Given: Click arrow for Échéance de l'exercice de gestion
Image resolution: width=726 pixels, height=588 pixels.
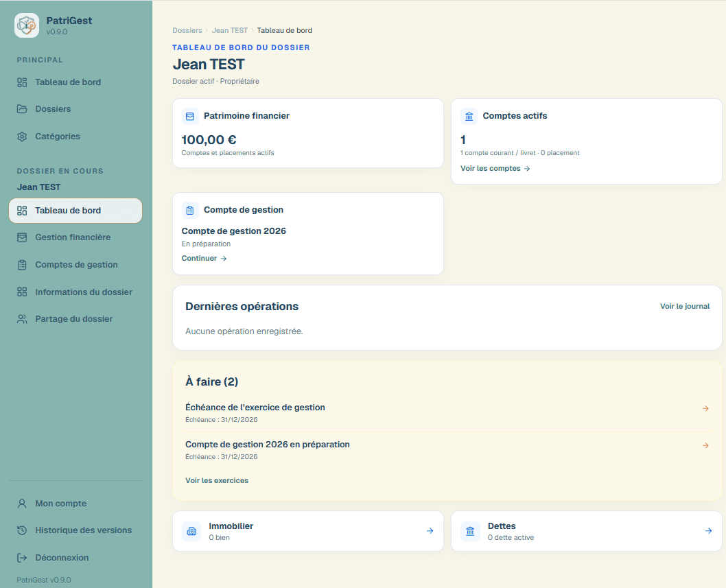Looking at the screenshot, I should 705,408.
